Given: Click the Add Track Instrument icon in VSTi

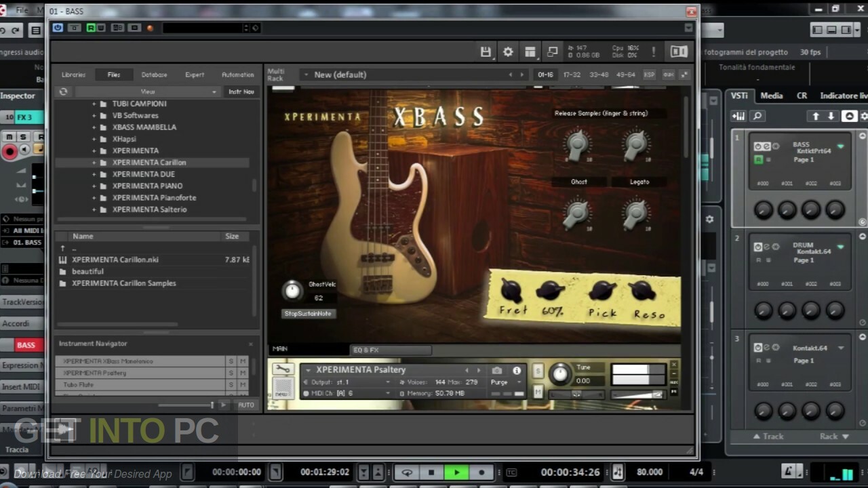Looking at the screenshot, I should 738,117.
